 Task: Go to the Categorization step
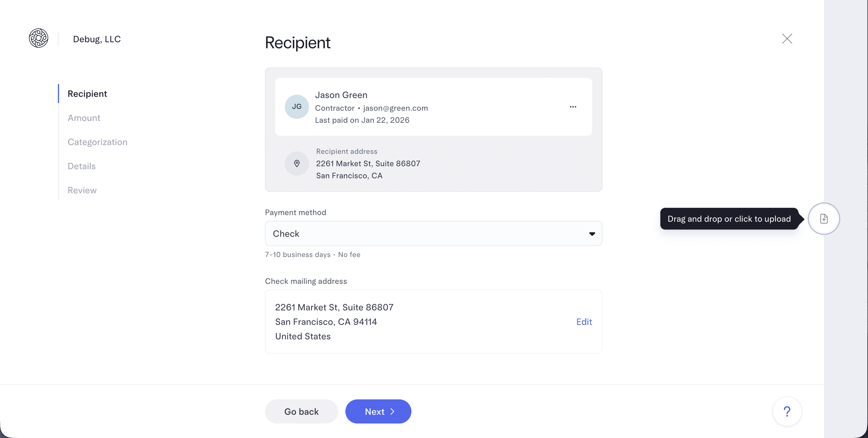pos(97,142)
